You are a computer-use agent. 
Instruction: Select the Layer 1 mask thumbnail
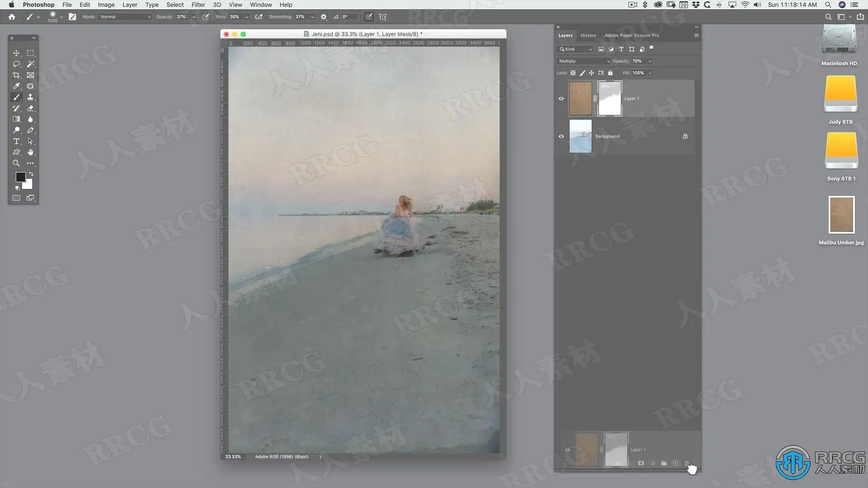coord(610,99)
